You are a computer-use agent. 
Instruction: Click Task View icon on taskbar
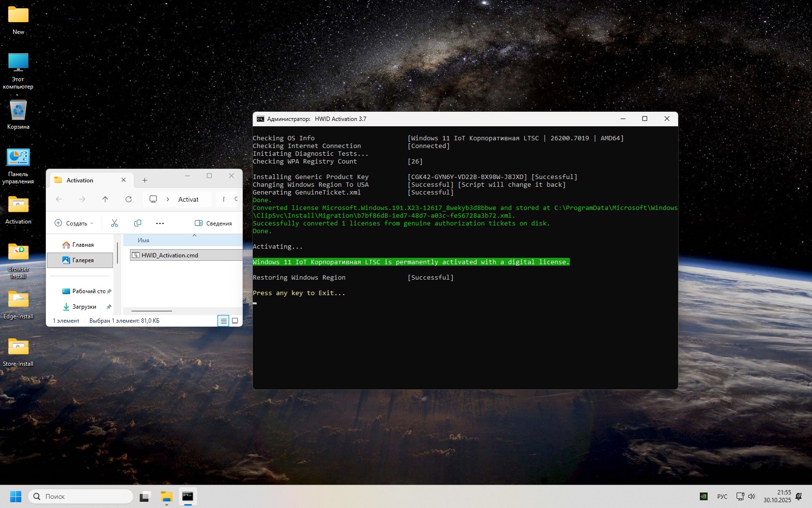(145, 496)
